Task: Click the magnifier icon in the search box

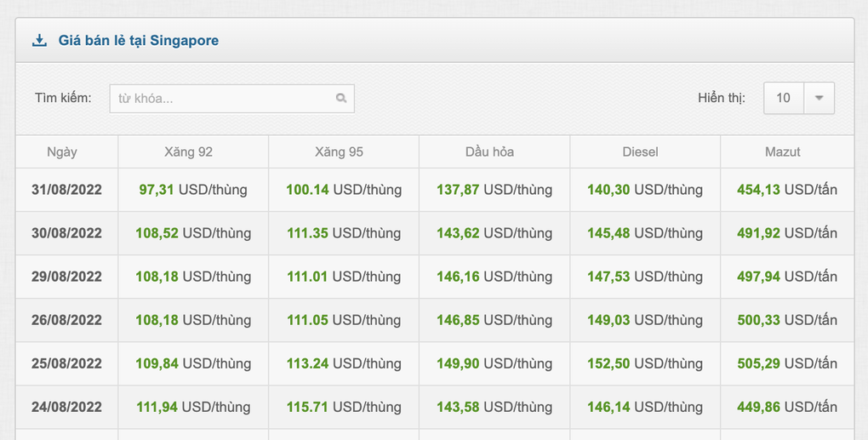Action: (341, 99)
